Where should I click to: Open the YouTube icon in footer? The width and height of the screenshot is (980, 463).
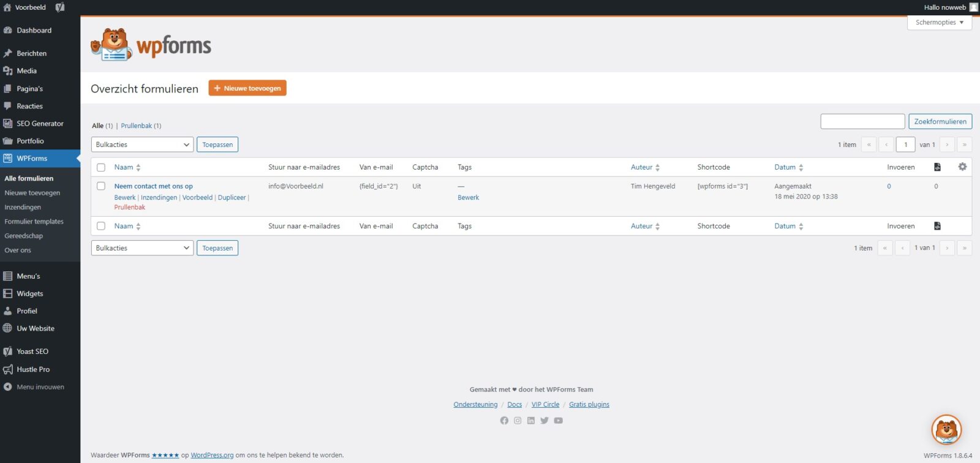pyautogui.click(x=558, y=421)
